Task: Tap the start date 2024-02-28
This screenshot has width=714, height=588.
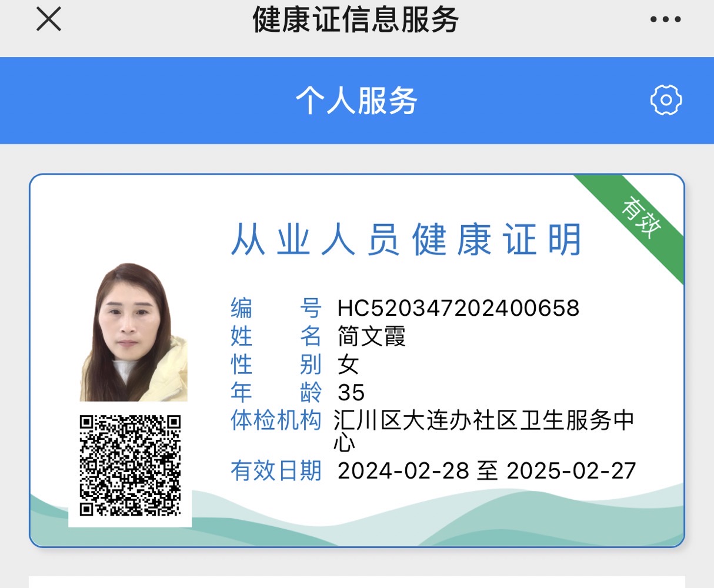Action: click(403, 471)
